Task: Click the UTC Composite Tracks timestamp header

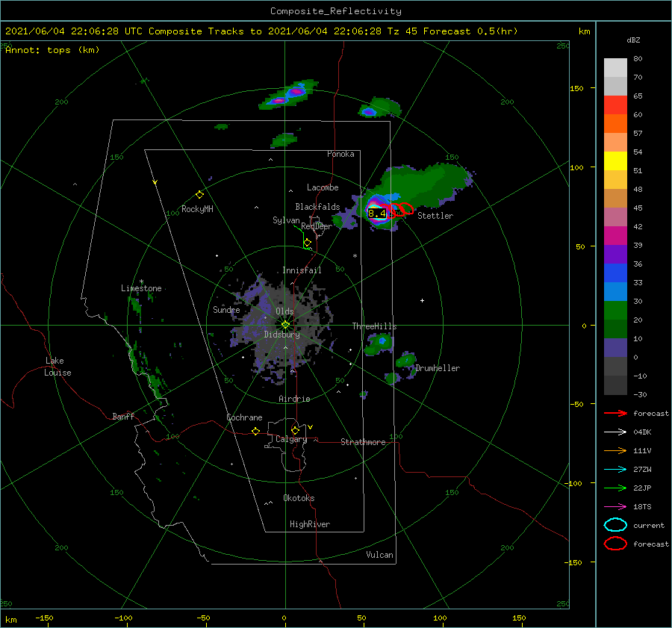Action: (x=261, y=31)
